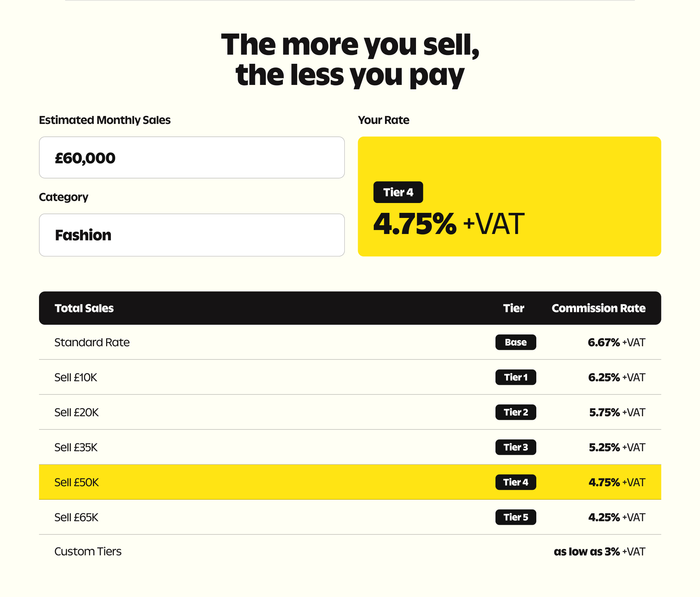Click the Commission Rate column header
This screenshot has height=597, width=700.
point(598,308)
